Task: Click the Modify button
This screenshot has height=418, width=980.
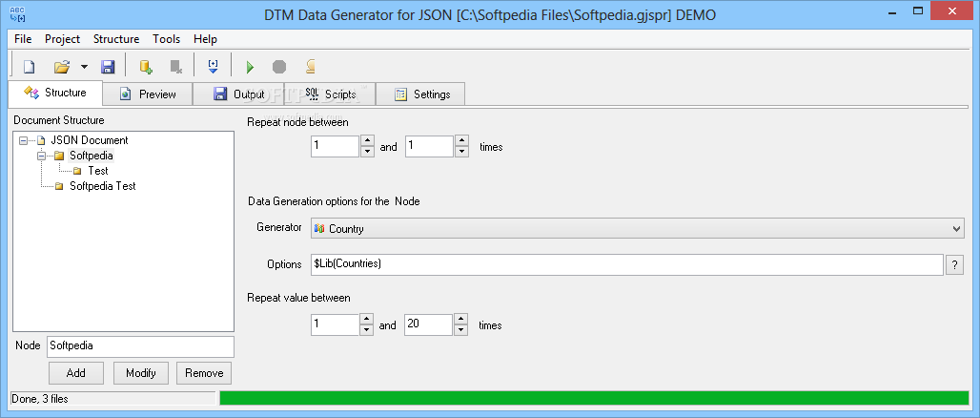Action: [x=141, y=373]
